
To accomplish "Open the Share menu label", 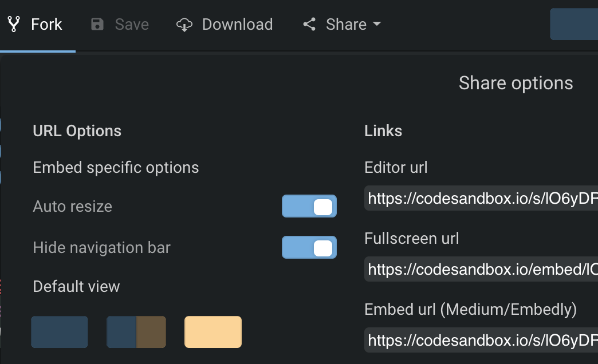I will click(346, 25).
